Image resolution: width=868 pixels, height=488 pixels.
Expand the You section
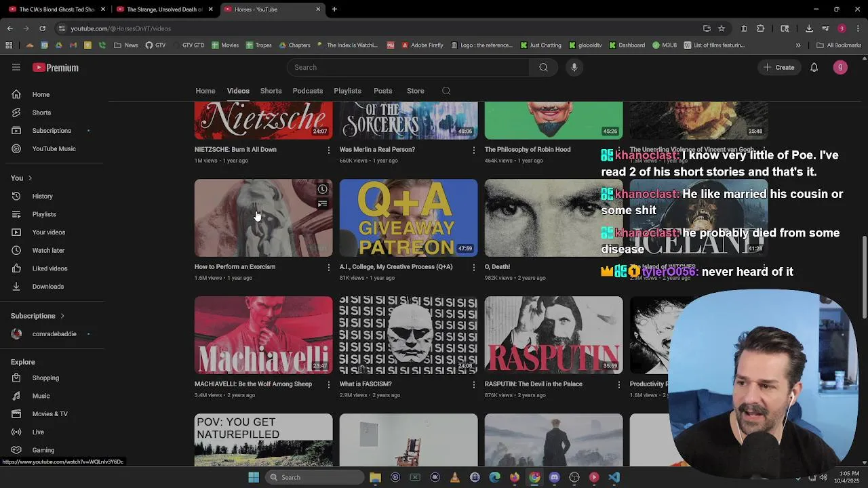pos(21,178)
